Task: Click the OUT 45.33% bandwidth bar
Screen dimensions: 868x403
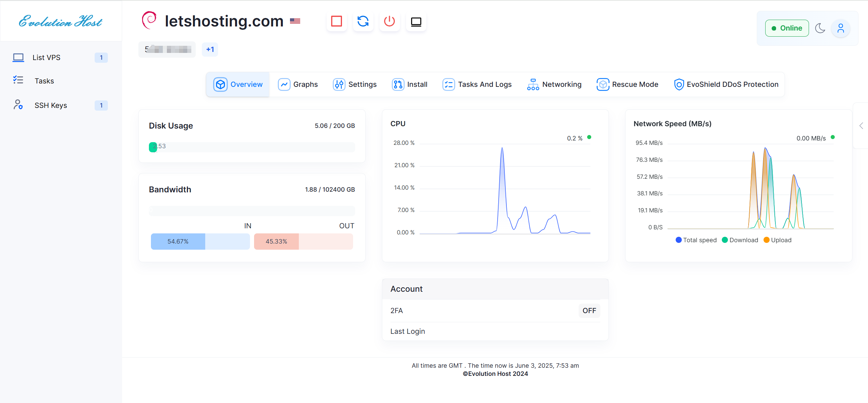Action: (304, 242)
